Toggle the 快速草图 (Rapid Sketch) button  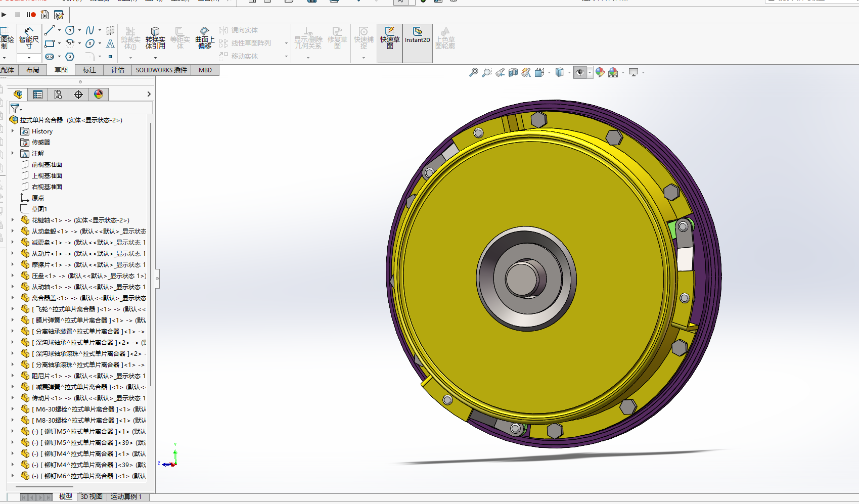click(390, 38)
